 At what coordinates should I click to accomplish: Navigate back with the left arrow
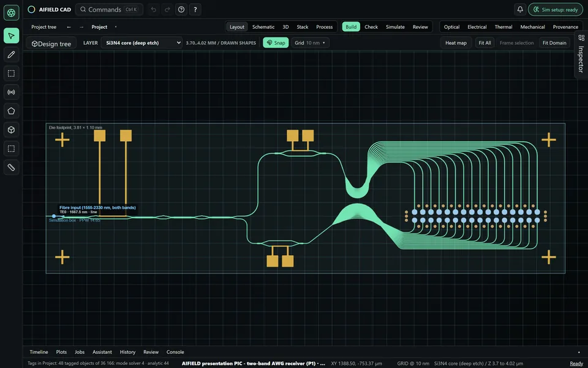(x=69, y=27)
